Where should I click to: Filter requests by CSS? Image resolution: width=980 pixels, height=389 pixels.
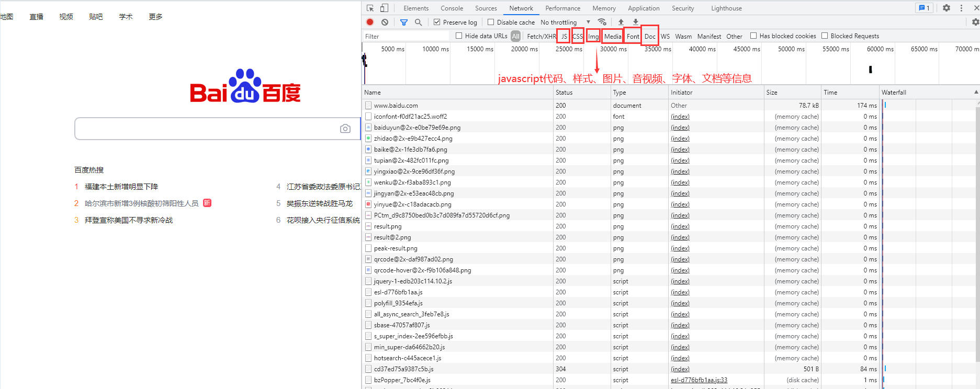tap(578, 36)
